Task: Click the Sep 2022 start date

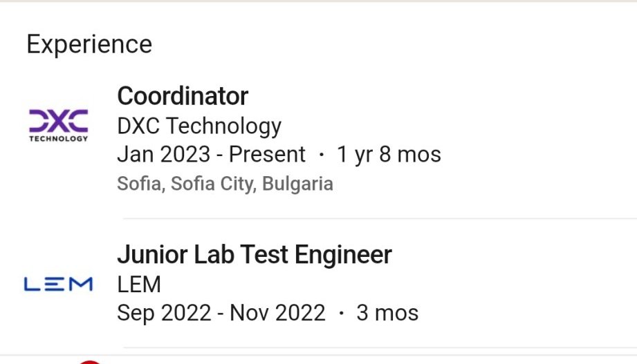Action: pos(164,313)
